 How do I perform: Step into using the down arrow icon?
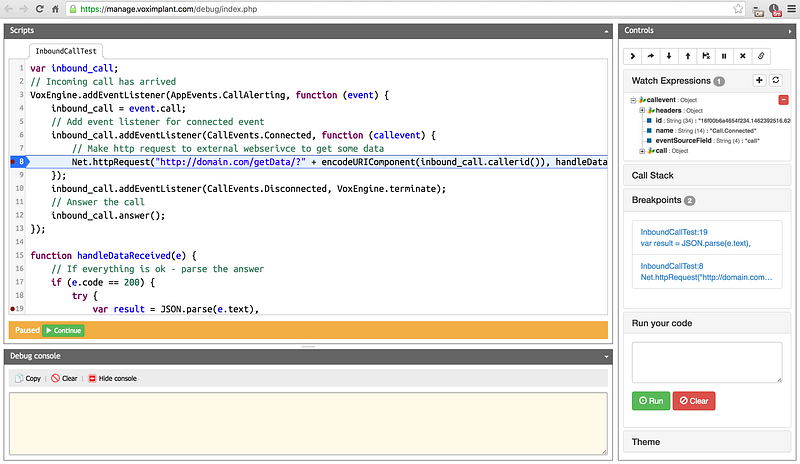point(669,56)
